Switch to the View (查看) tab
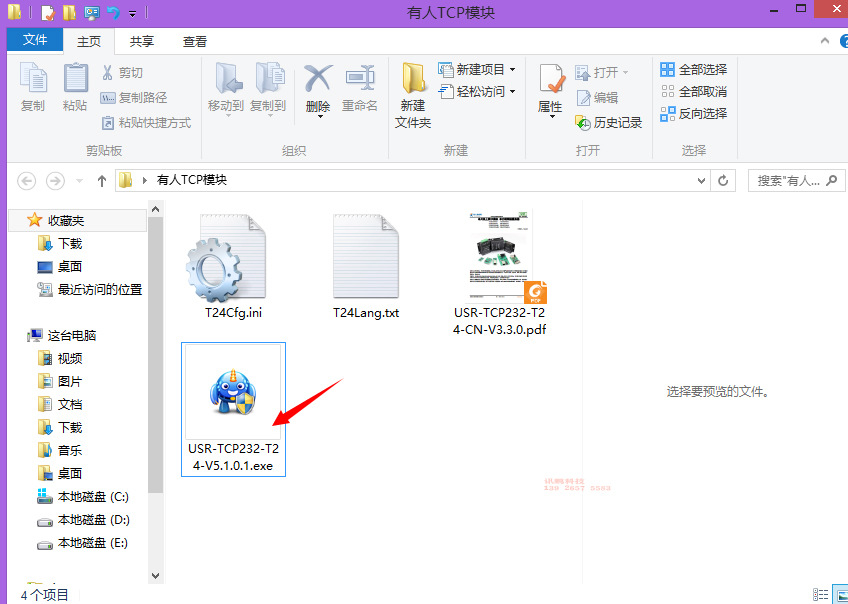This screenshot has height=604, width=848. coord(195,41)
